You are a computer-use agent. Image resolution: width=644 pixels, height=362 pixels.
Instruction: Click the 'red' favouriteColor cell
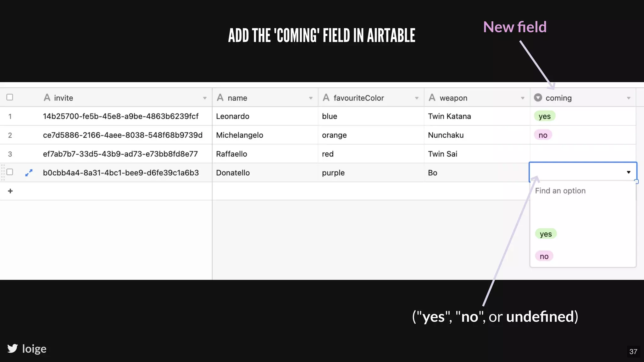point(371,154)
